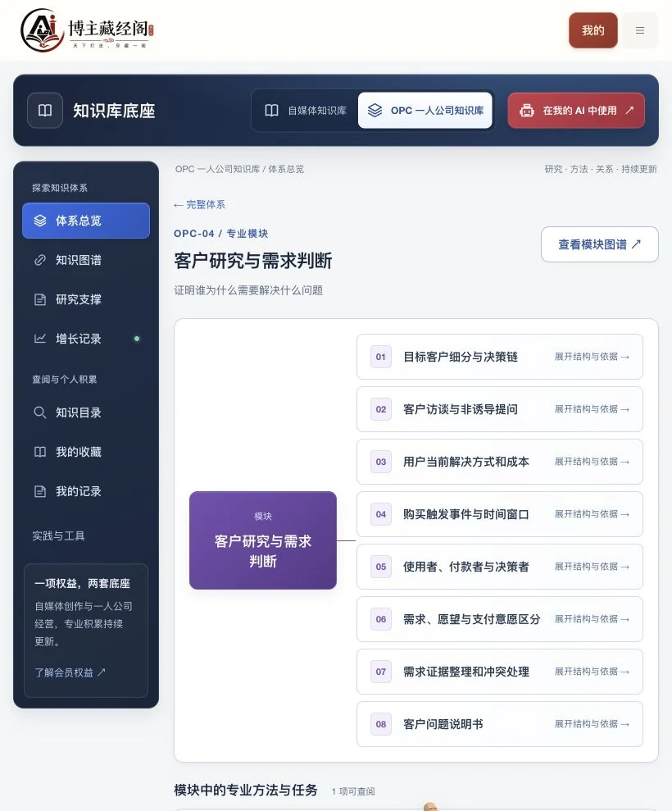Open 我的记录 in sidebar
The height and width of the screenshot is (811, 672).
point(86,491)
